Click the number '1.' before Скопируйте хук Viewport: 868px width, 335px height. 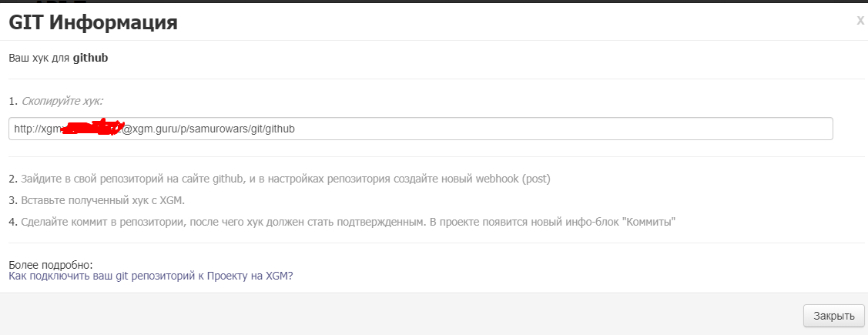coord(13,101)
